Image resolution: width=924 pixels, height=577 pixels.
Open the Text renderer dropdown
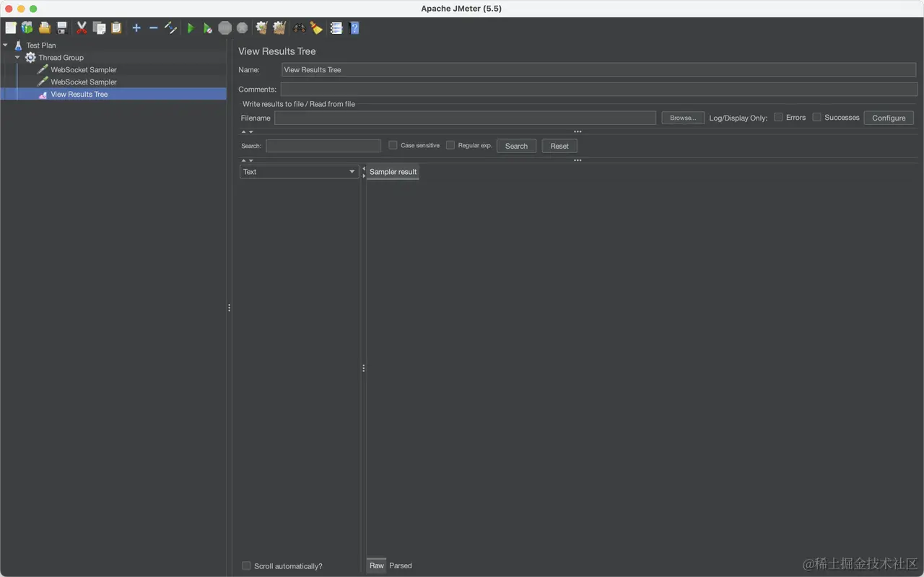[x=299, y=172]
